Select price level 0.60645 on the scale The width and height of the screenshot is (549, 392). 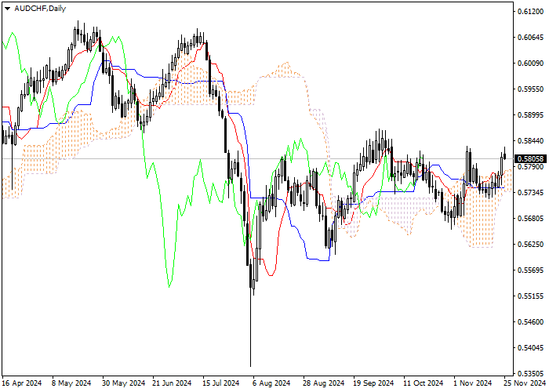coord(531,38)
